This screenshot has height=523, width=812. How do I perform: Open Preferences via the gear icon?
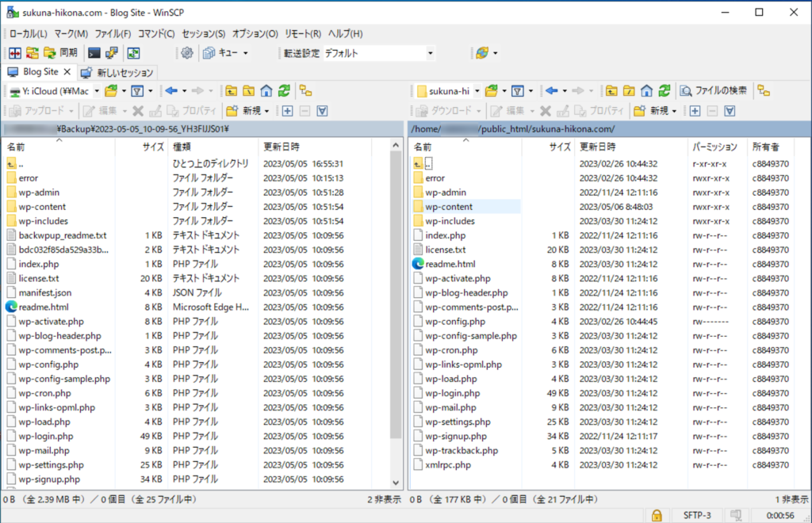pos(187,53)
